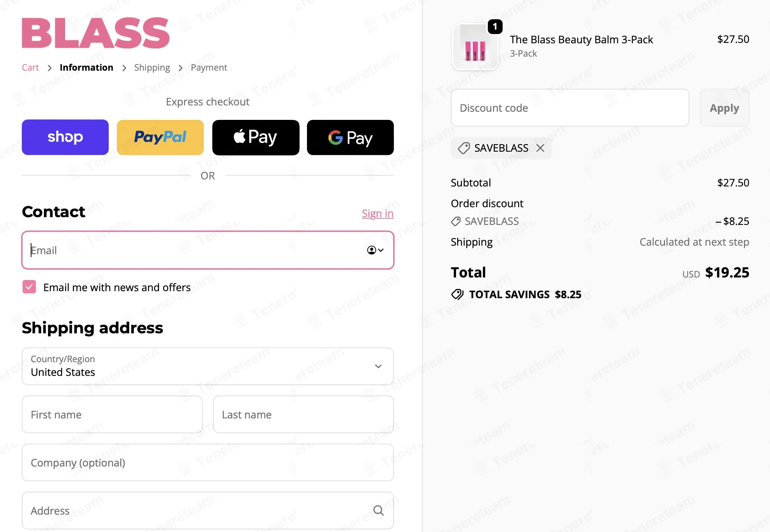Uncheck Email me with news and offers
The image size is (770, 532).
(29, 287)
